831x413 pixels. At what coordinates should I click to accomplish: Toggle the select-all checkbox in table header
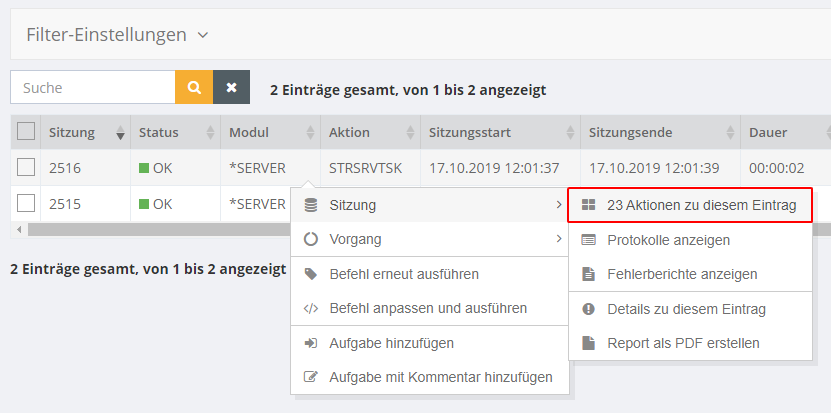click(x=26, y=132)
